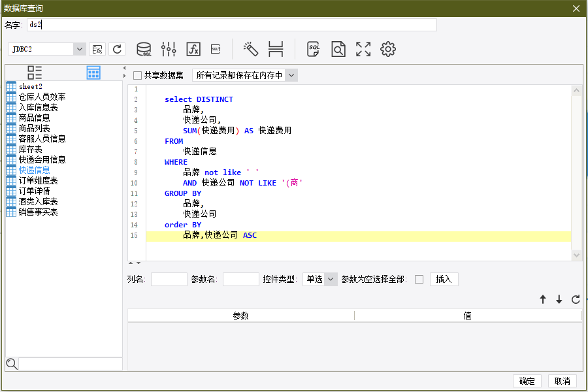The width and height of the screenshot is (588, 392).
Task: Click the select DISTINCT line in editor
Action: coord(199,99)
